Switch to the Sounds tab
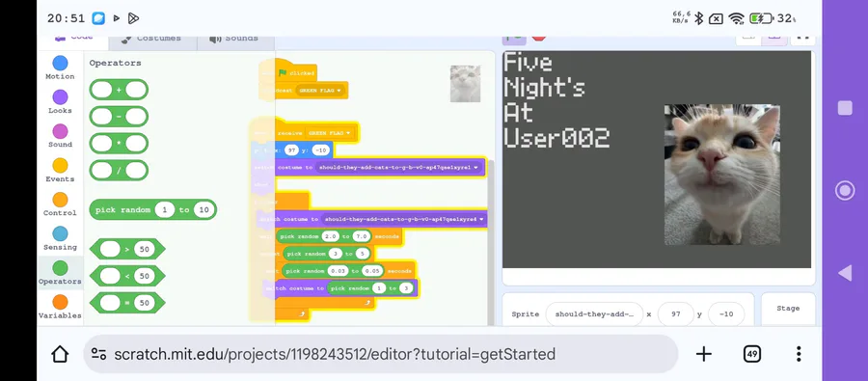This screenshot has height=381, width=868. pos(234,39)
